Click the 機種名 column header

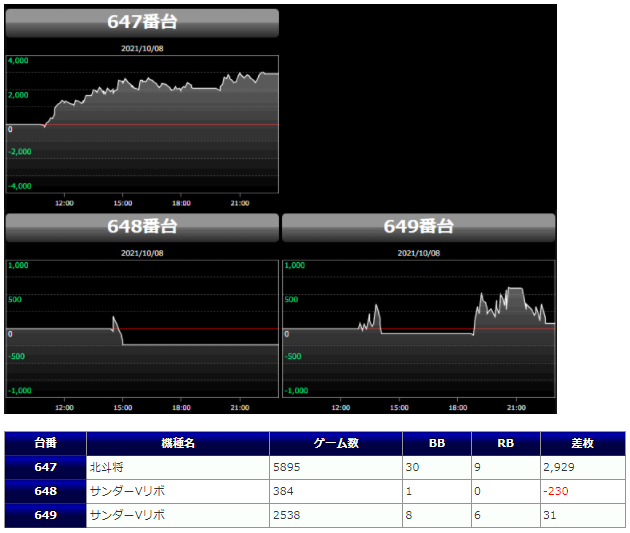click(178, 443)
